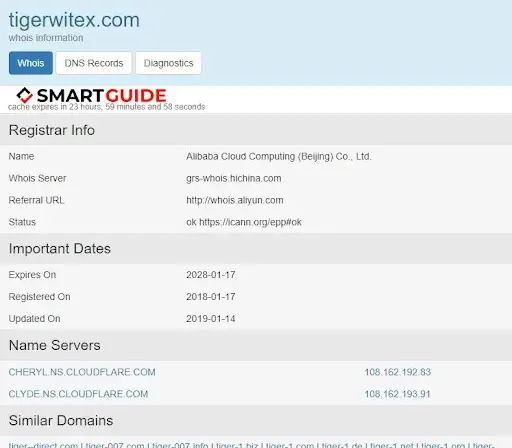Open the CHERYL.NS.CLOUDFLARE.COM name server link

pyautogui.click(x=82, y=372)
